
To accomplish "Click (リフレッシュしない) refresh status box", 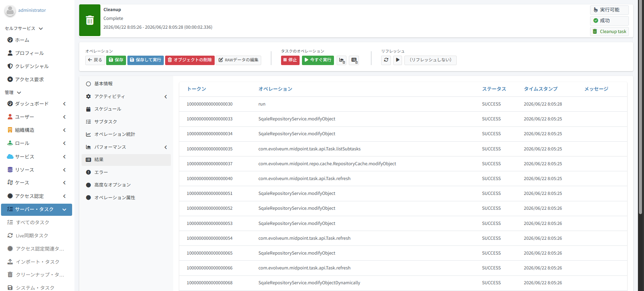I will point(430,60).
